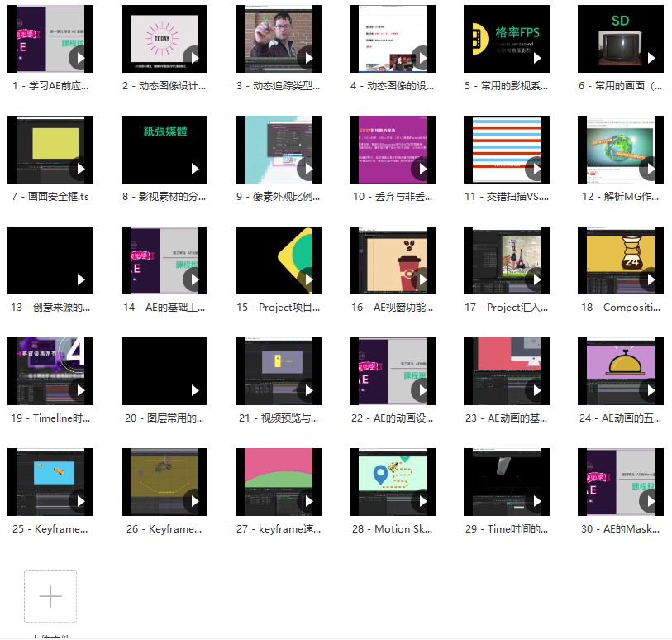Open video 21 视频预览与 thumbnail
672x640 pixels.
273,370
